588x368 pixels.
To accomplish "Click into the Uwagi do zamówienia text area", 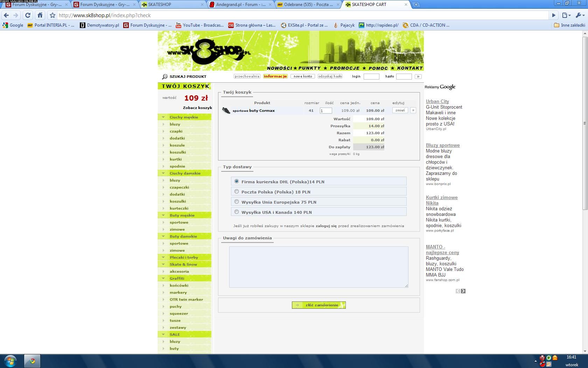I will (x=318, y=267).
